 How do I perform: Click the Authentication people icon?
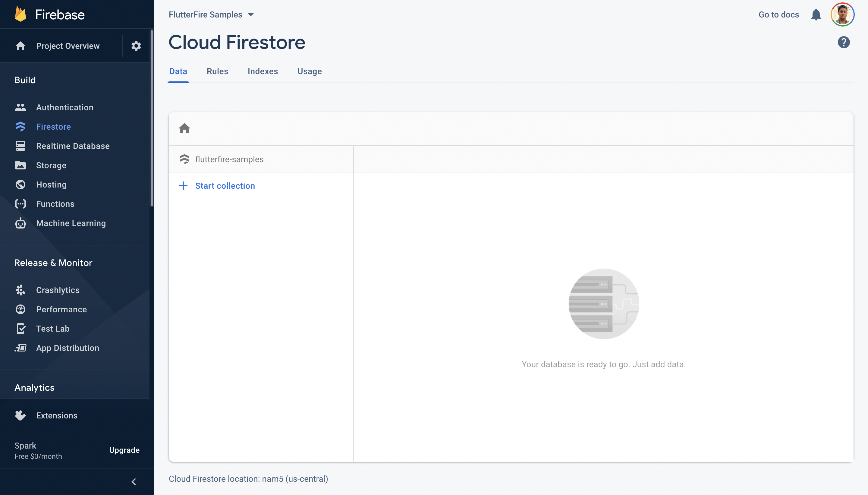tap(20, 107)
